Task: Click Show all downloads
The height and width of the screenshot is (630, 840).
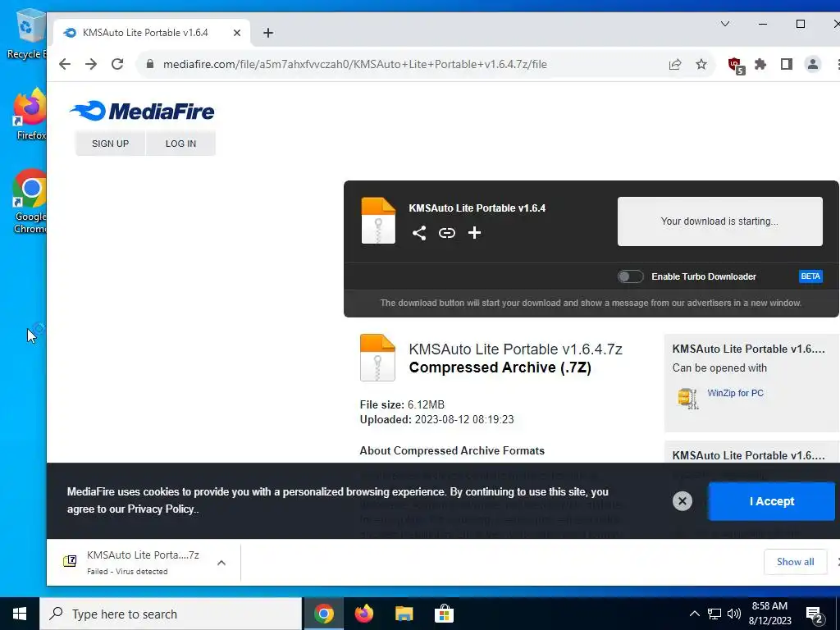Action: click(x=795, y=562)
